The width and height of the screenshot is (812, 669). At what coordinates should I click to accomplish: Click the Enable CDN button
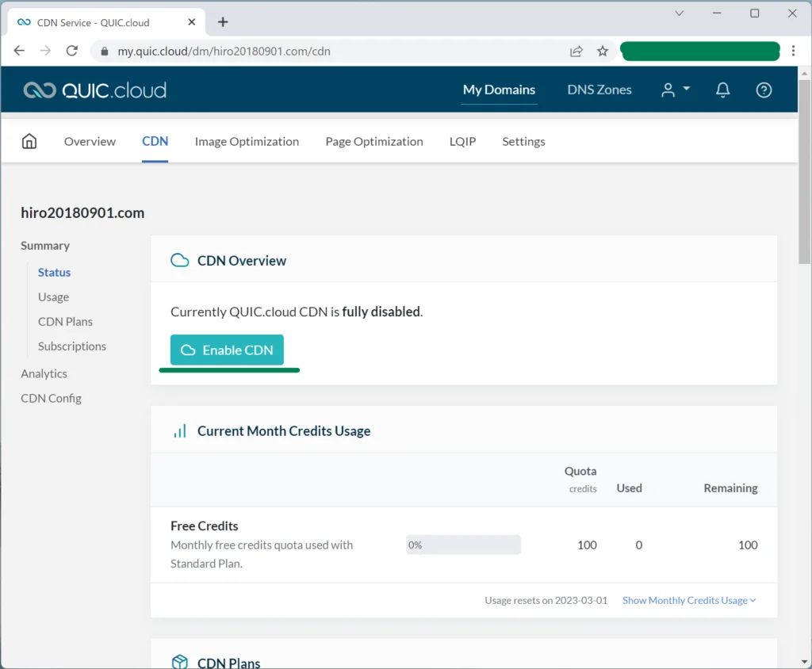(227, 350)
